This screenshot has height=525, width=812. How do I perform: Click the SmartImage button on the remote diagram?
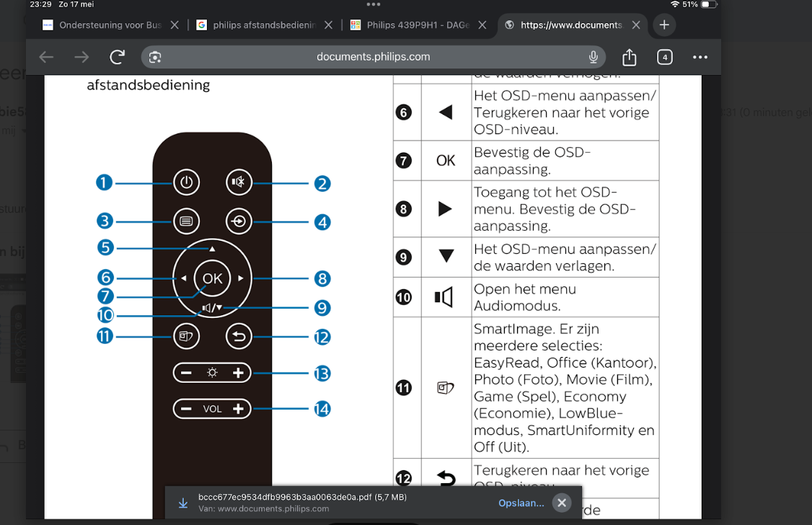tap(187, 337)
